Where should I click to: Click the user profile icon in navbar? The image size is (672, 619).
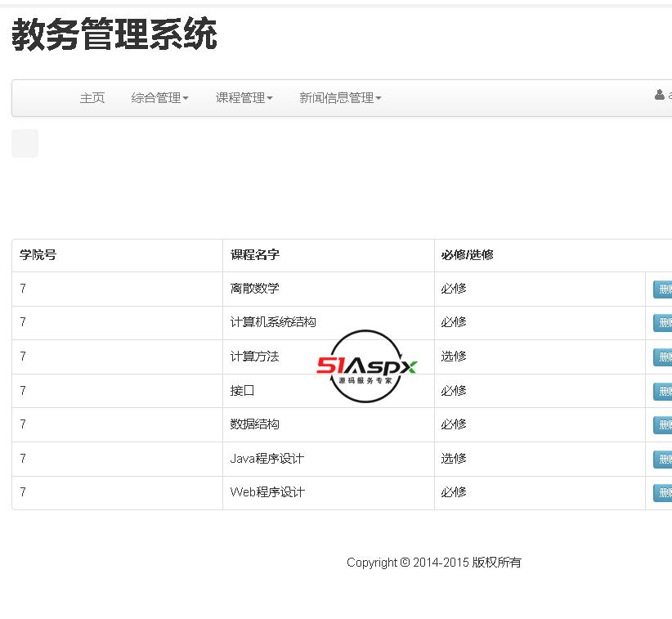pyautogui.click(x=660, y=96)
